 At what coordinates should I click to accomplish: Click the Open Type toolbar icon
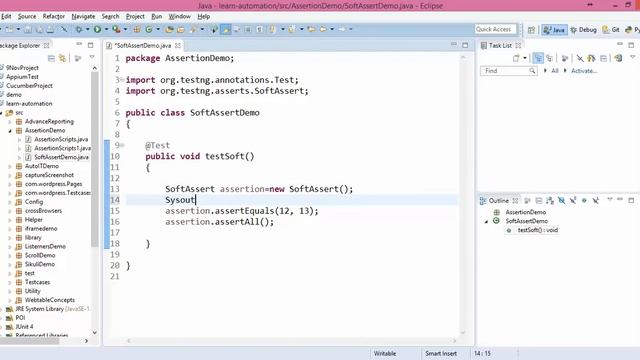[x=169, y=29]
